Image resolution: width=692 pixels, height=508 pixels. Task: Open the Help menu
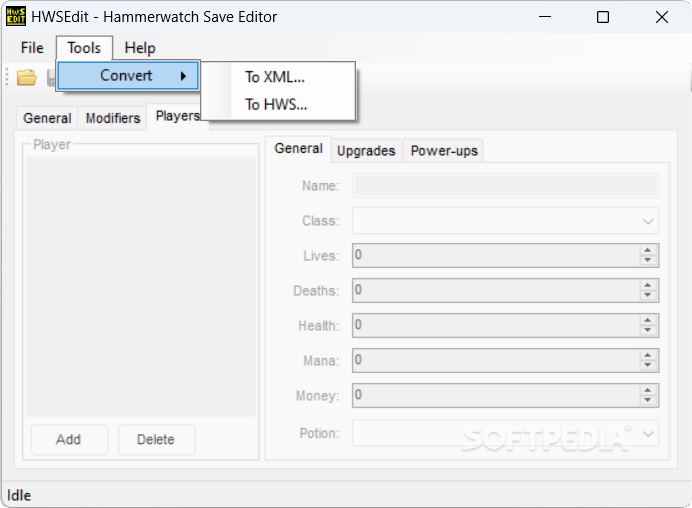pyautogui.click(x=140, y=48)
